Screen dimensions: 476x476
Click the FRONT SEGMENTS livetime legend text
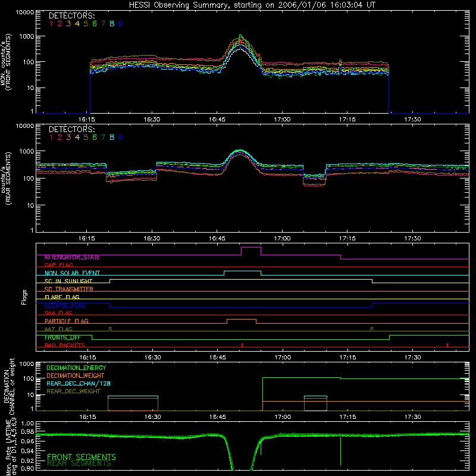click(82, 457)
